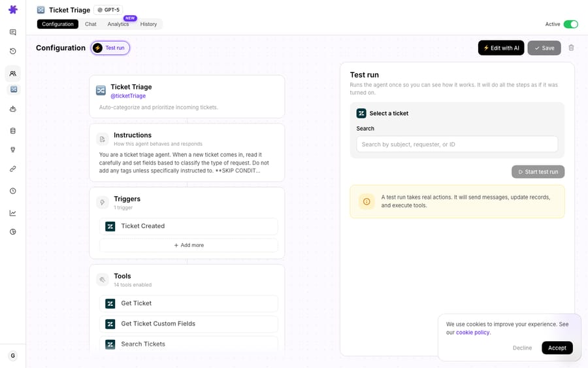Open the chat messages sidebar icon
Image resolution: width=588 pixels, height=368 pixels.
(x=13, y=32)
